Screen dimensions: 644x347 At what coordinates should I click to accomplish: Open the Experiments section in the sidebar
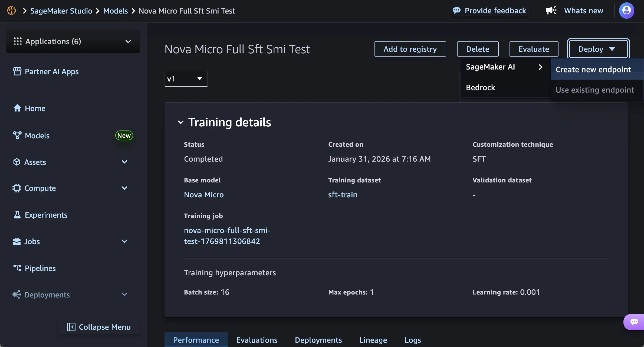[x=46, y=215]
